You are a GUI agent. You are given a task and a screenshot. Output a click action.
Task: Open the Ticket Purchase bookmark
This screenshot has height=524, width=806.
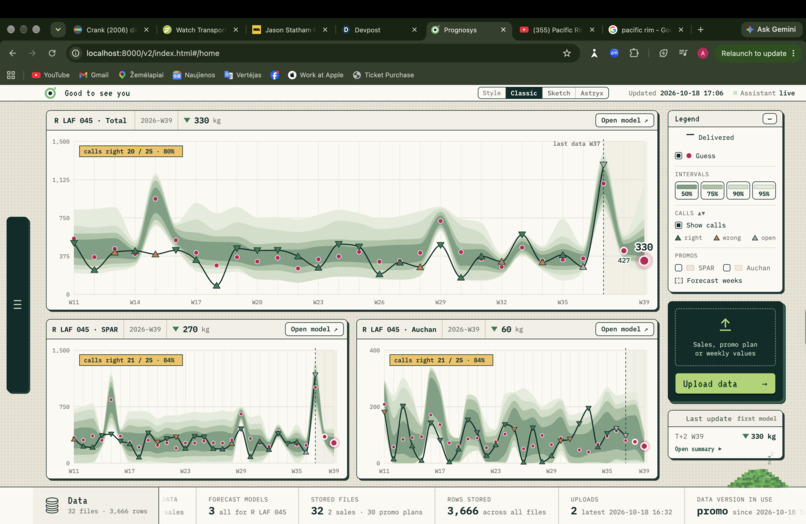(x=383, y=75)
